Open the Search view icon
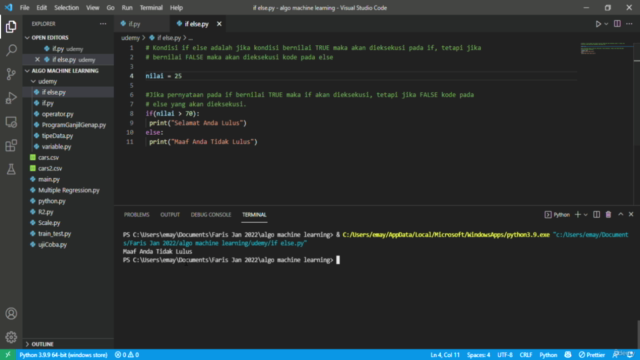This screenshot has width=640, height=360. (11, 50)
